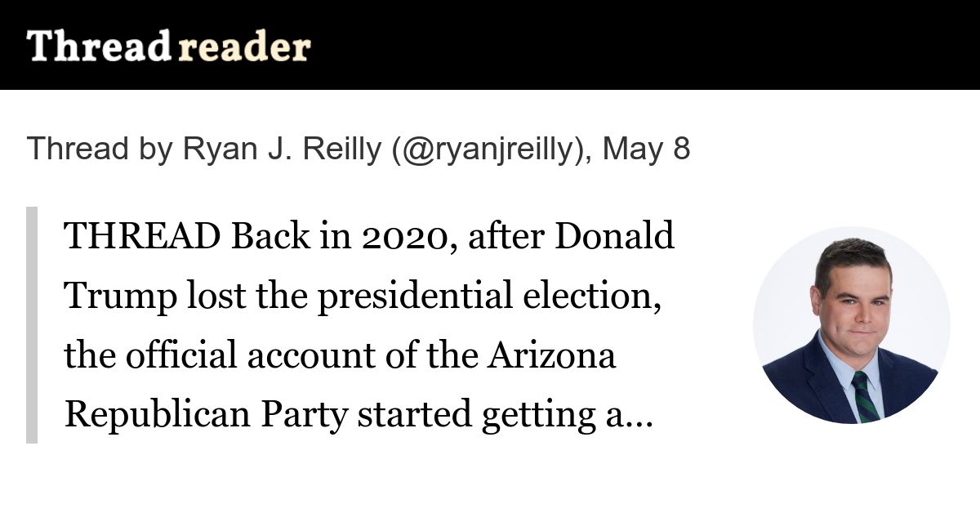Click the black header banner background

tap(490, 45)
